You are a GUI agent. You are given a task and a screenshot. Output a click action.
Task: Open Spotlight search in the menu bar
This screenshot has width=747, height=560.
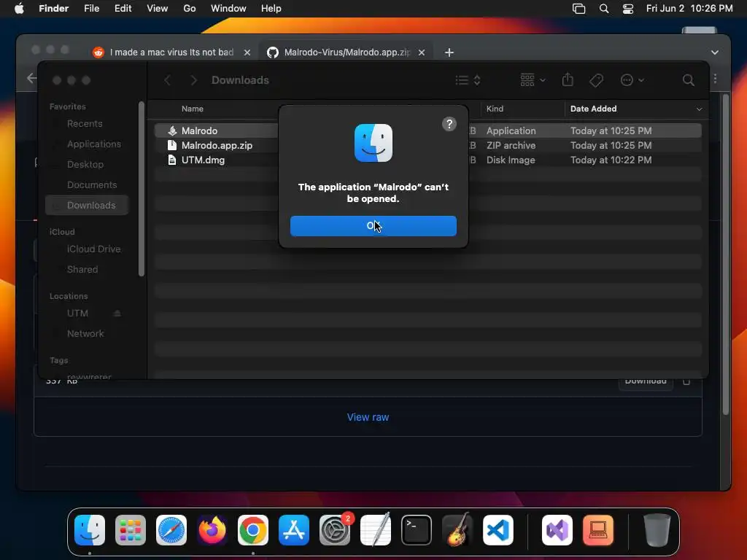click(603, 9)
